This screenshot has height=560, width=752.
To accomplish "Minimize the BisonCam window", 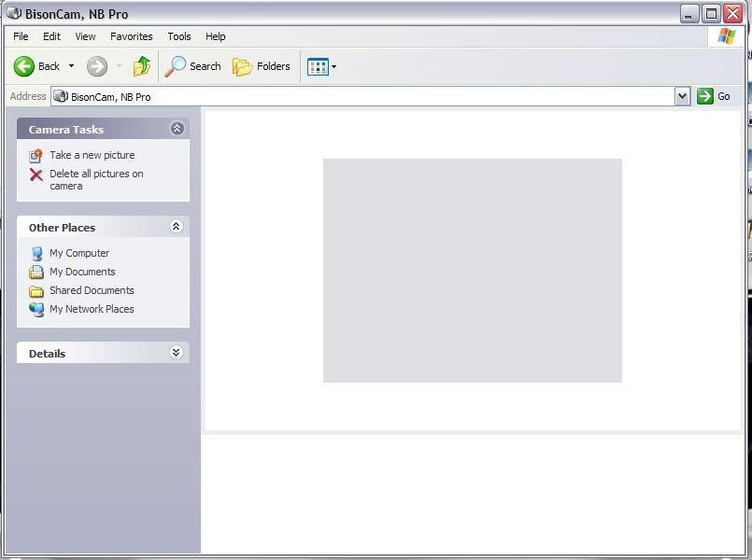I will [x=688, y=13].
